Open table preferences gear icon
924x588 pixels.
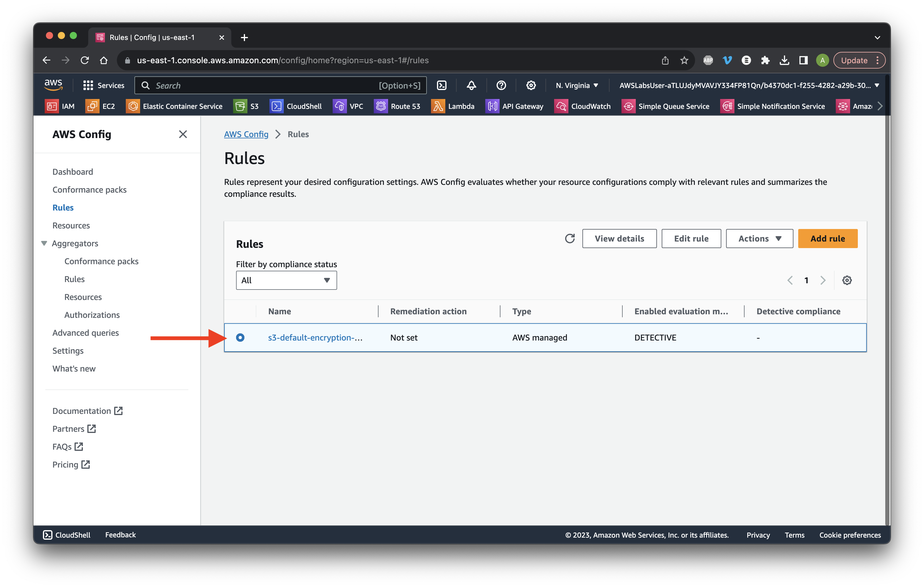tap(847, 280)
